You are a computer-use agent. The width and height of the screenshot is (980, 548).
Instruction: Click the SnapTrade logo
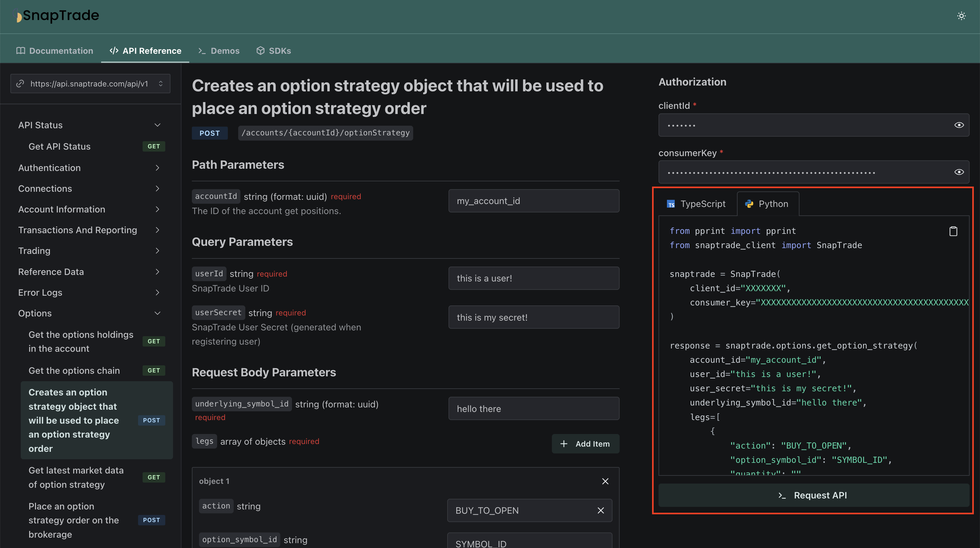coord(56,16)
